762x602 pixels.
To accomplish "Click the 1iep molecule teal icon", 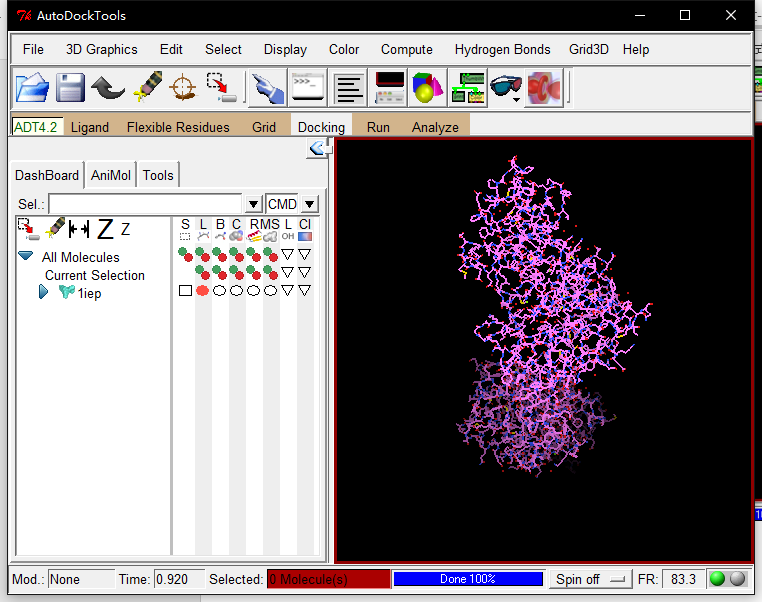I will 67,292.
